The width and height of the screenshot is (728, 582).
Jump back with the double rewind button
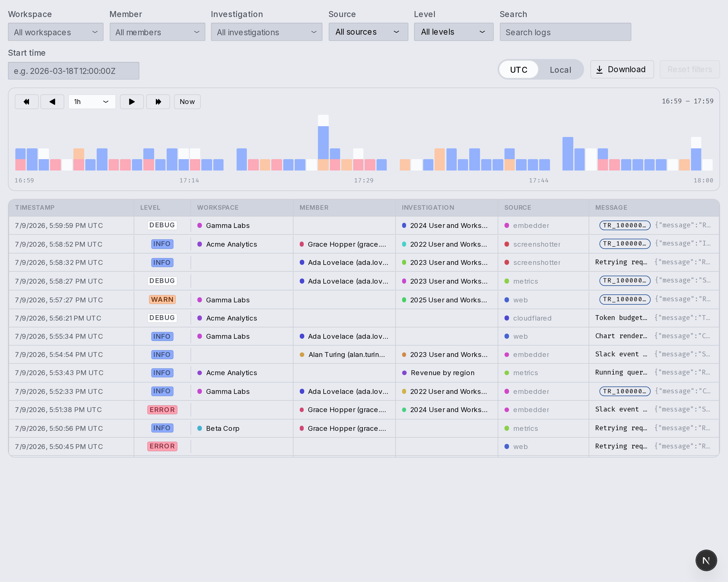27,101
